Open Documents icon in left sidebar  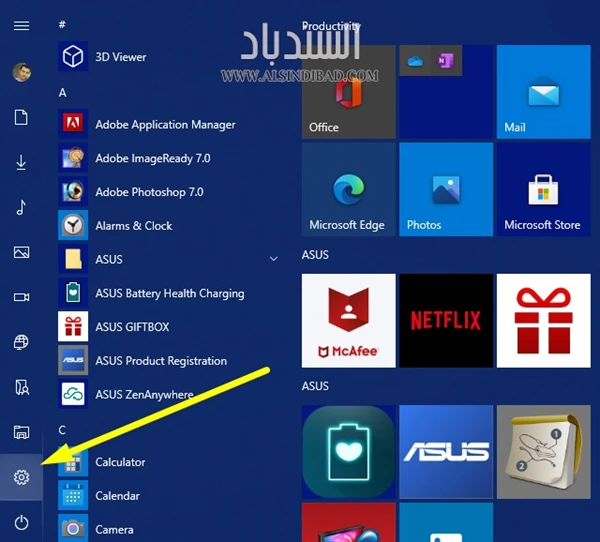click(x=21, y=118)
